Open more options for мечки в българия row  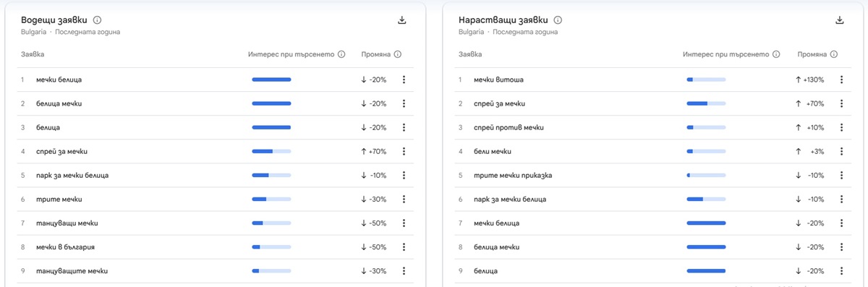pyautogui.click(x=404, y=247)
